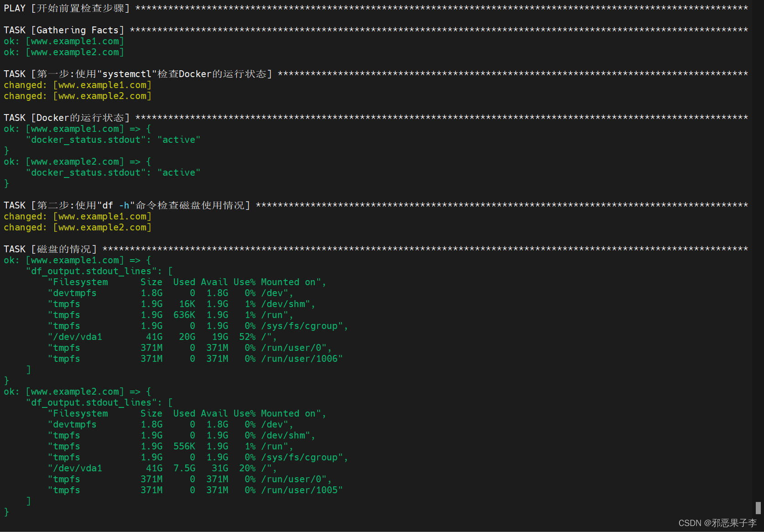Click the /run/user/1006 tmpfs row
Viewport: 764px width, 532px height.
(195, 359)
